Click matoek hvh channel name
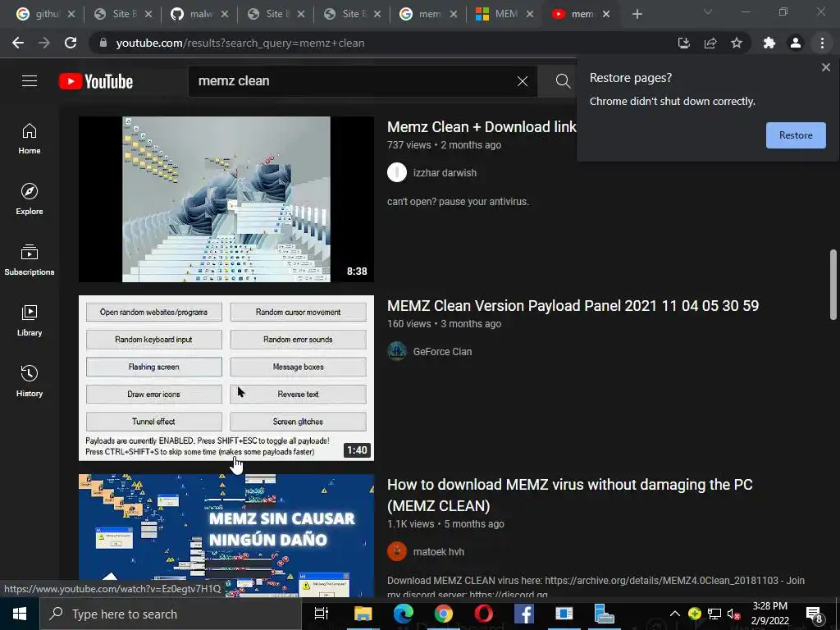The height and width of the screenshot is (630, 840). (x=439, y=552)
